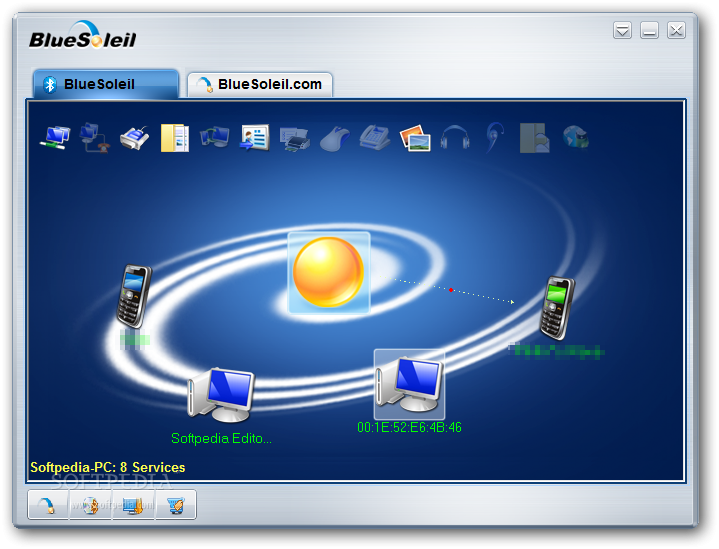
Task: Click the BlueSoleil logo in header
Action: coord(83,36)
